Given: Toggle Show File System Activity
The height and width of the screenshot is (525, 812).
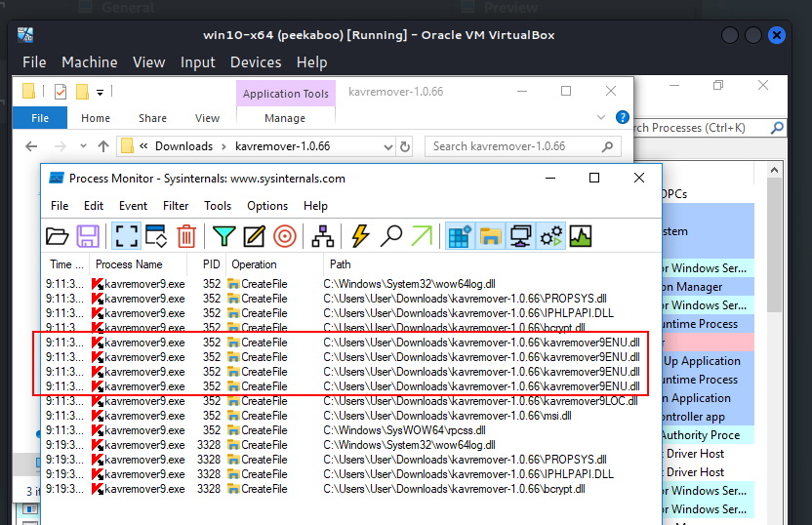Looking at the screenshot, I should pos(490,236).
